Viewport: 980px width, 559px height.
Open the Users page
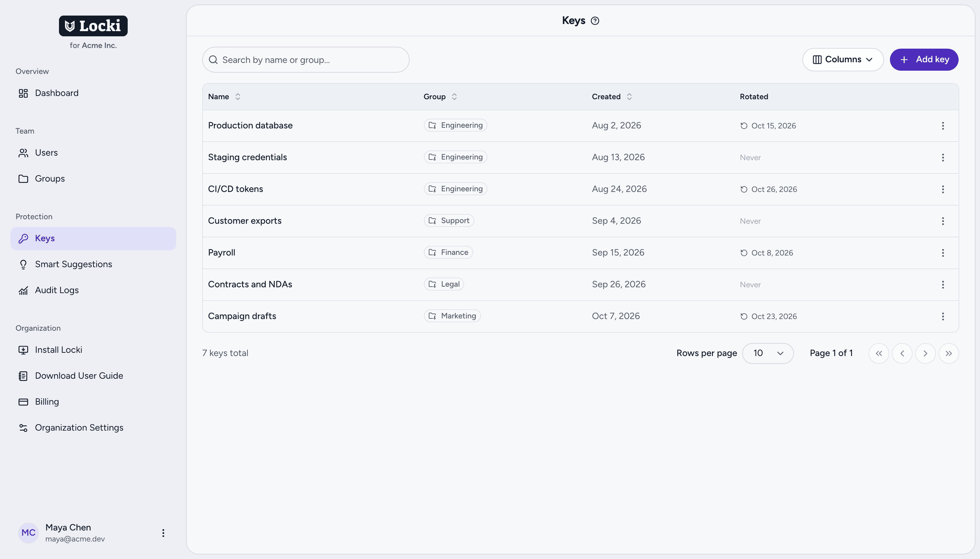point(93,153)
